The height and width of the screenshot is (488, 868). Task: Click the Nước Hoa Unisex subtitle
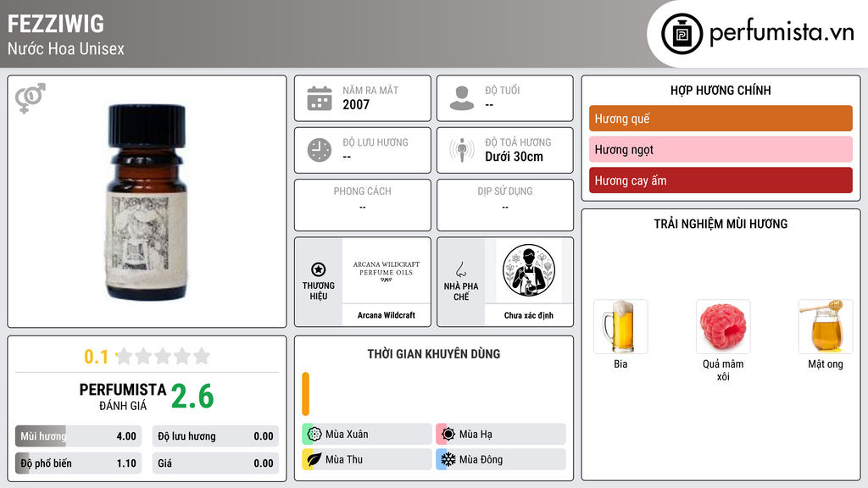(x=66, y=48)
